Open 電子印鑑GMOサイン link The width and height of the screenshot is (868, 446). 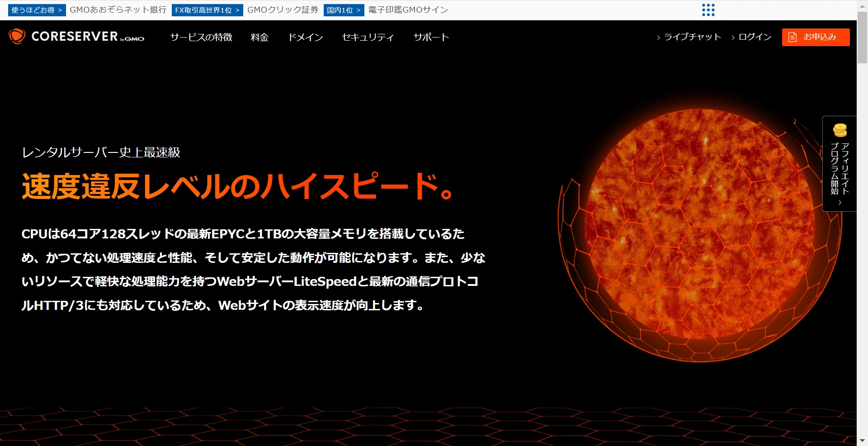[x=408, y=10]
